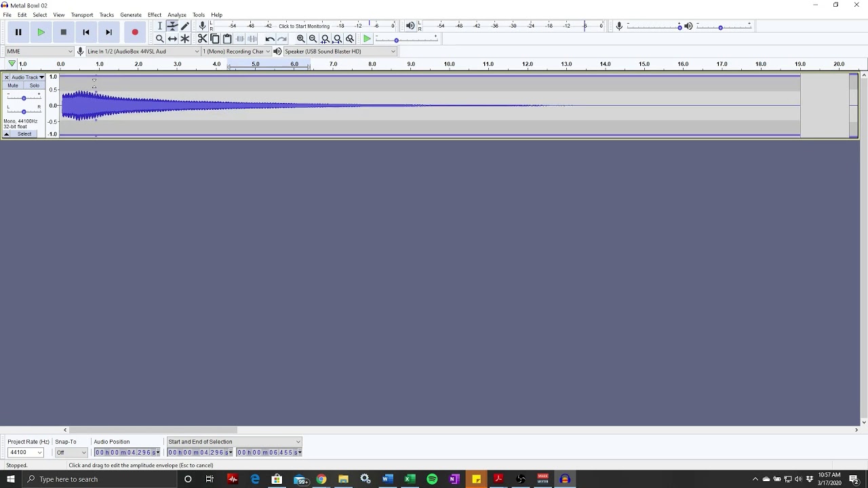Click the Copy icon in the edit toolbar
868x488 pixels.
click(x=214, y=39)
